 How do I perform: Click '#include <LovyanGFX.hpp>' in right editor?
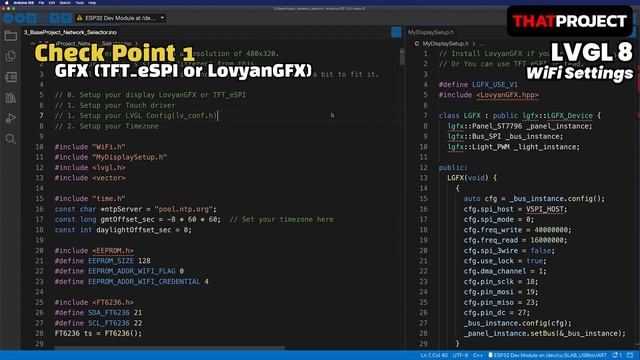click(x=489, y=95)
